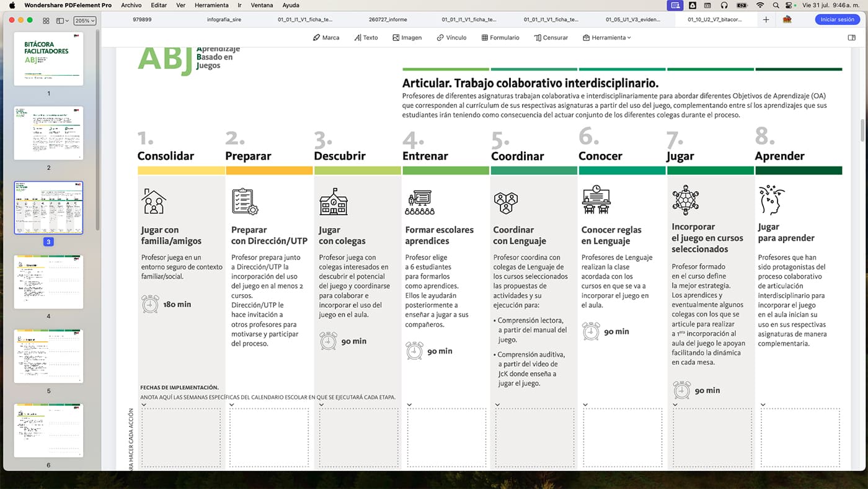Viewport: 868px width, 489px height.
Task: Select the Vínculo link tool
Action: tap(451, 37)
